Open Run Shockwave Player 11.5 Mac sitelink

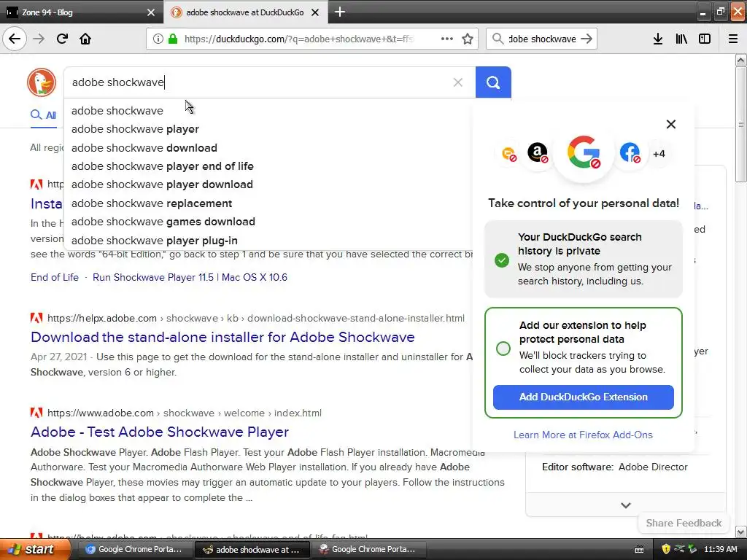pos(190,277)
